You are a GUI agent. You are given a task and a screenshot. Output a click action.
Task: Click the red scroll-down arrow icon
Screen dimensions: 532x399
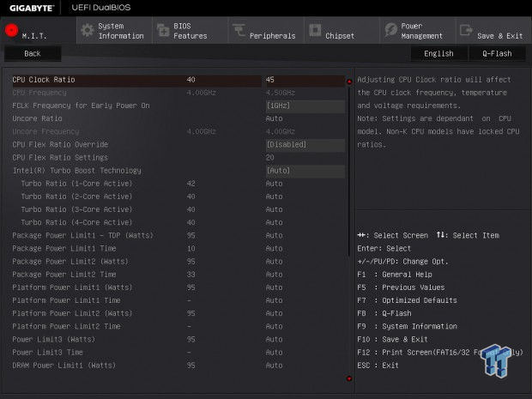pyautogui.click(x=349, y=378)
